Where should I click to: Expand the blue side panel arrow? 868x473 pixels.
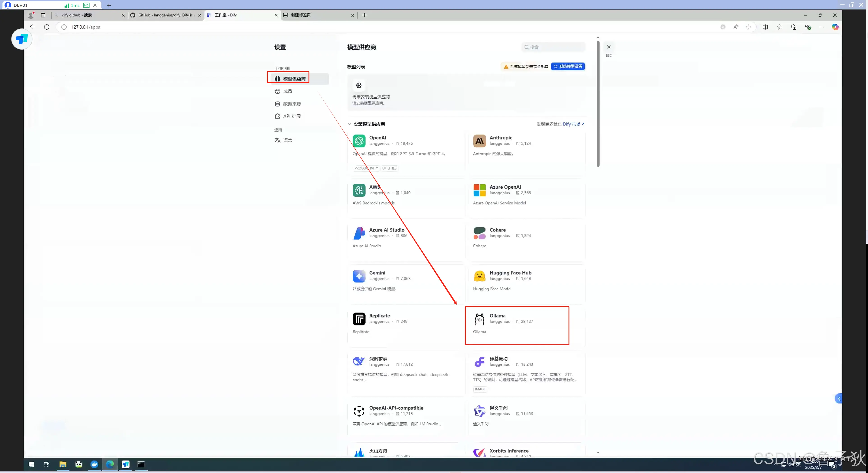click(x=839, y=399)
